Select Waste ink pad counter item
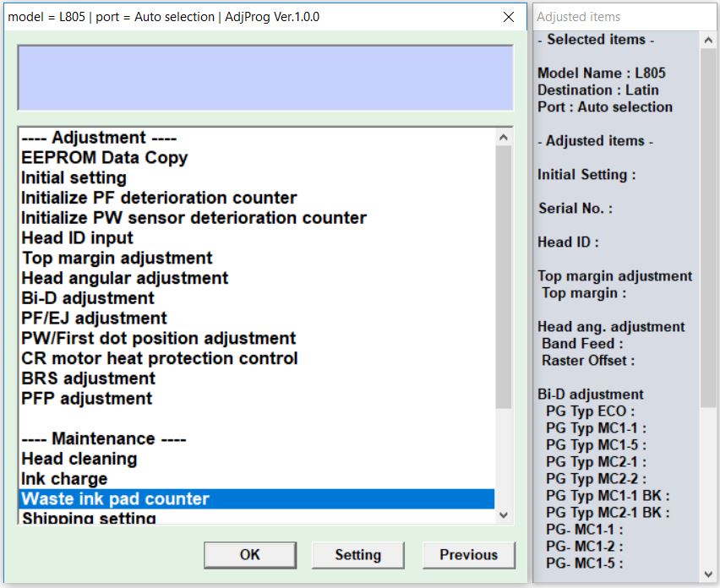Image resolution: width=720 pixels, height=588 pixels. coord(256,499)
